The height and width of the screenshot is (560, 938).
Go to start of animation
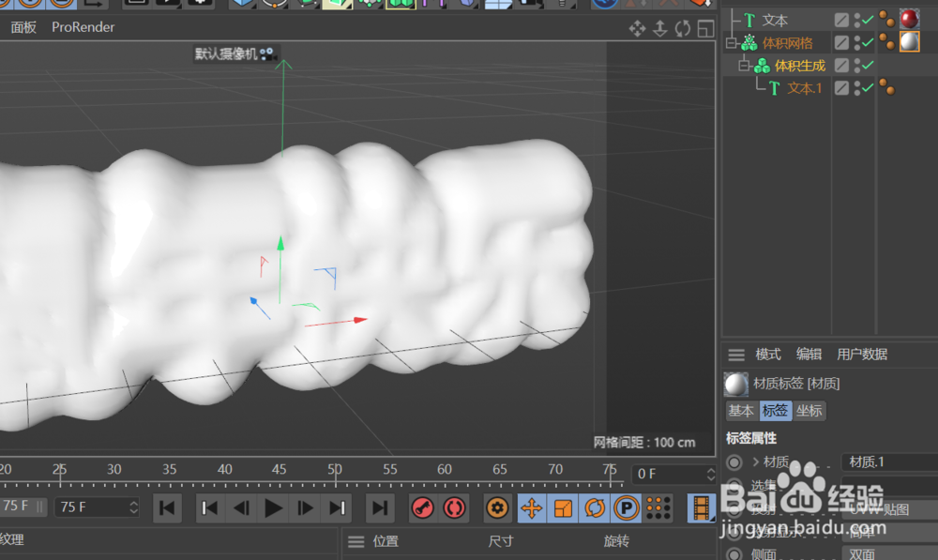click(168, 508)
